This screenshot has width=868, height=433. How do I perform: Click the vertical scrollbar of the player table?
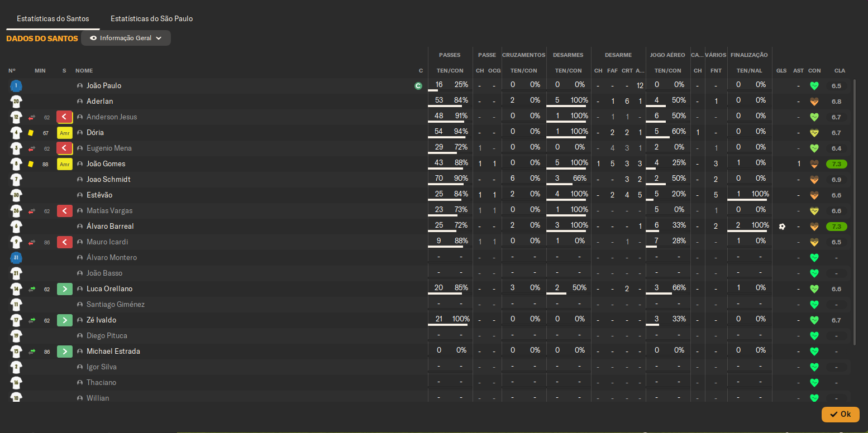(x=855, y=212)
